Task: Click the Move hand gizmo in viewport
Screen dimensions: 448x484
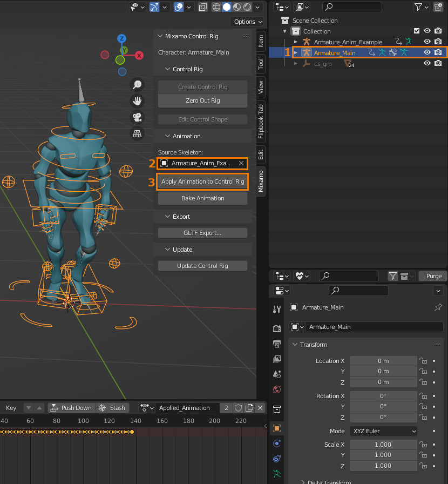Action: (x=137, y=101)
